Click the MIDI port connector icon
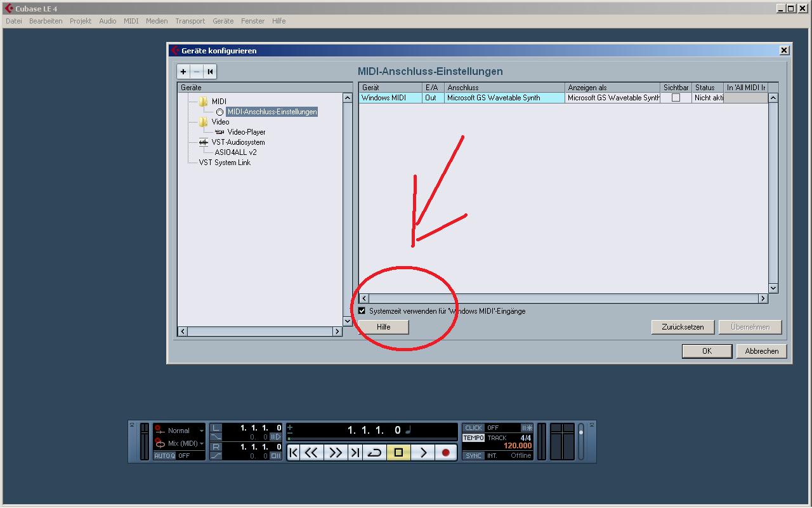Image resolution: width=812 pixels, height=508 pixels. coord(219,112)
